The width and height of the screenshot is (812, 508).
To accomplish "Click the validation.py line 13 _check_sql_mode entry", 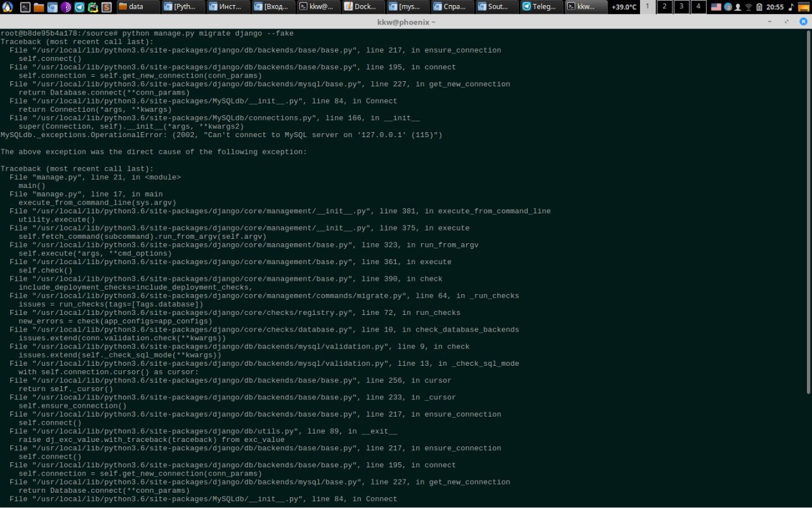I will click(x=264, y=363).
